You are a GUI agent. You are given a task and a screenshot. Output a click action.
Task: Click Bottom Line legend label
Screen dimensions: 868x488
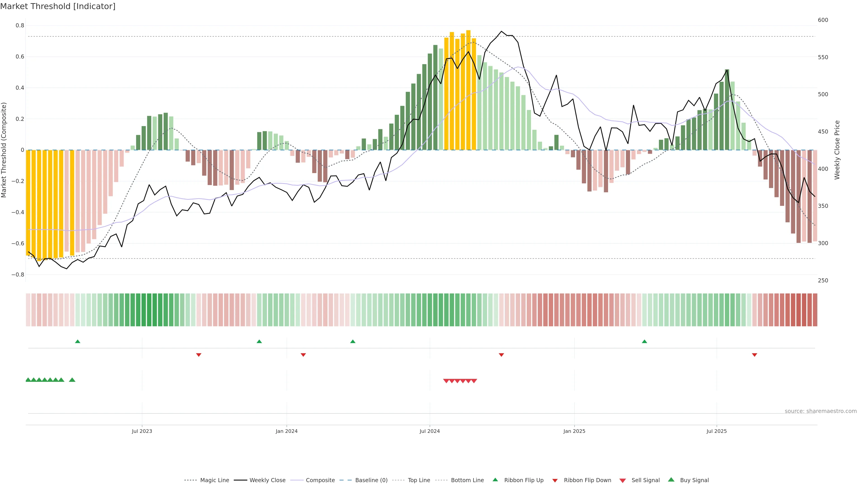(467, 480)
